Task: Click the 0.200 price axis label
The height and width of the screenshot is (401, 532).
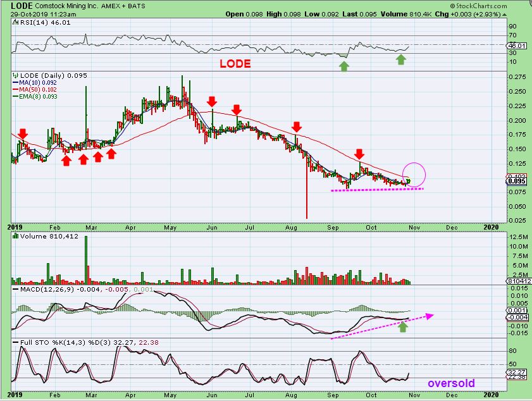Action: [517, 120]
